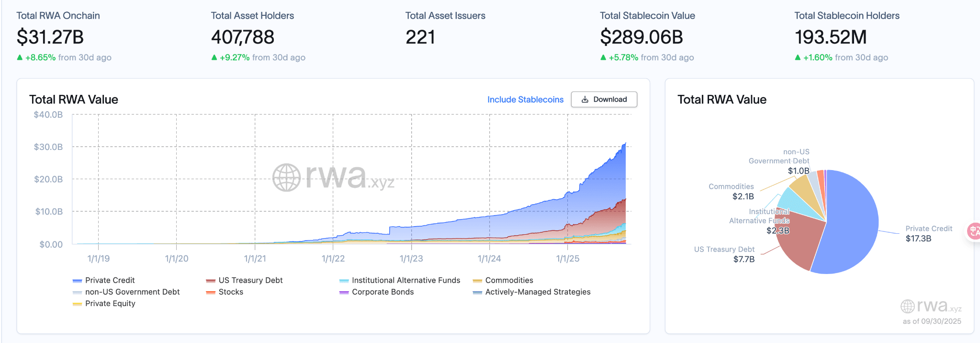Click the Download button

pos(604,99)
